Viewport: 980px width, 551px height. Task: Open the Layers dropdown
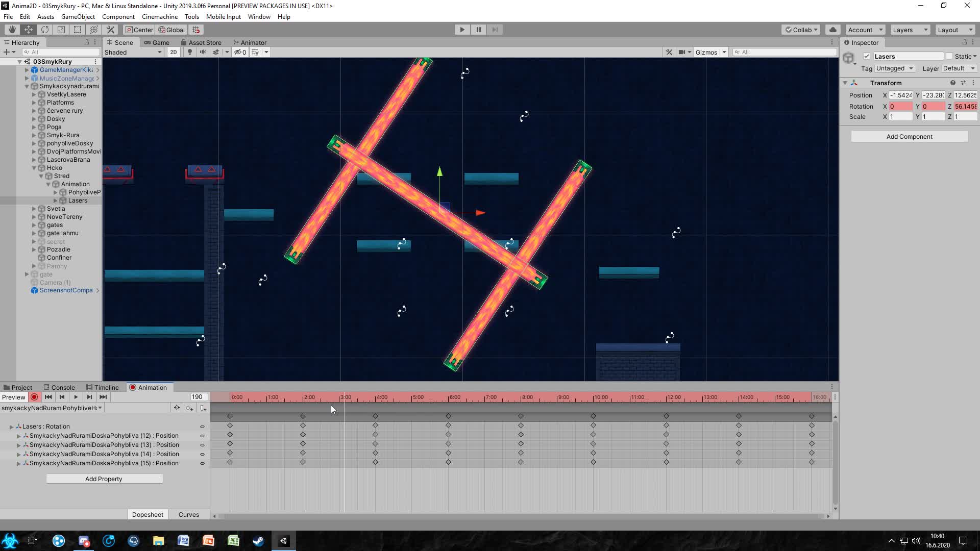[x=910, y=29]
